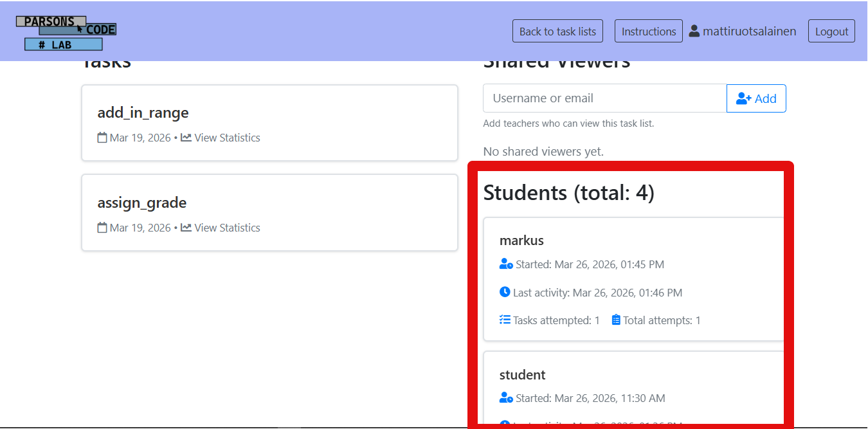This screenshot has width=868, height=429.
Task: Open View Statistics for add_in_range
Action: click(x=227, y=137)
